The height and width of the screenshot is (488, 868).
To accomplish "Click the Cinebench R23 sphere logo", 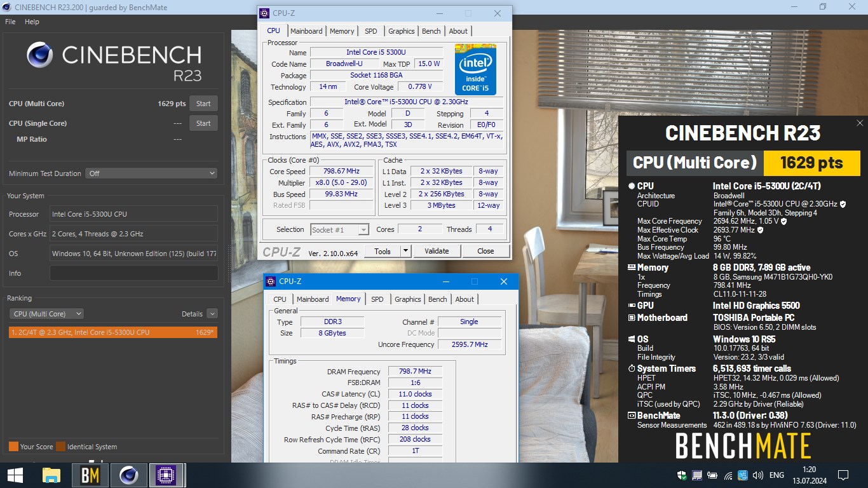I will pyautogui.click(x=40, y=55).
